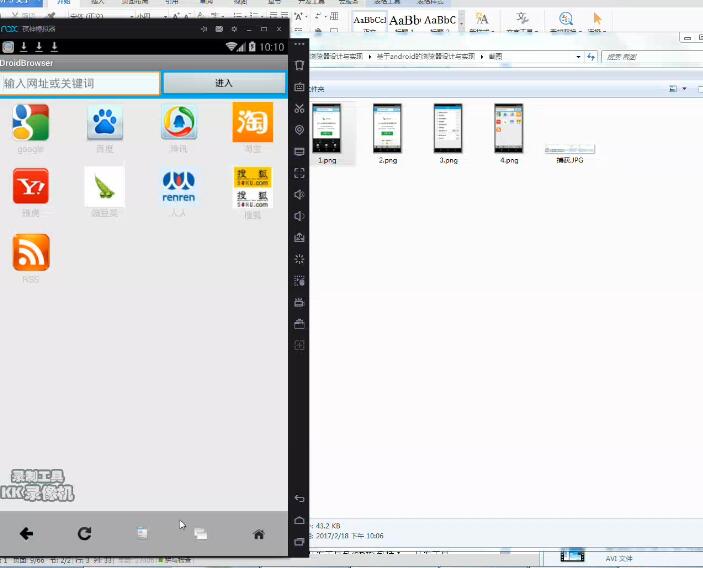Apply the third AaBbC heading style in Word
The height and width of the screenshot is (568, 703).
point(440,22)
